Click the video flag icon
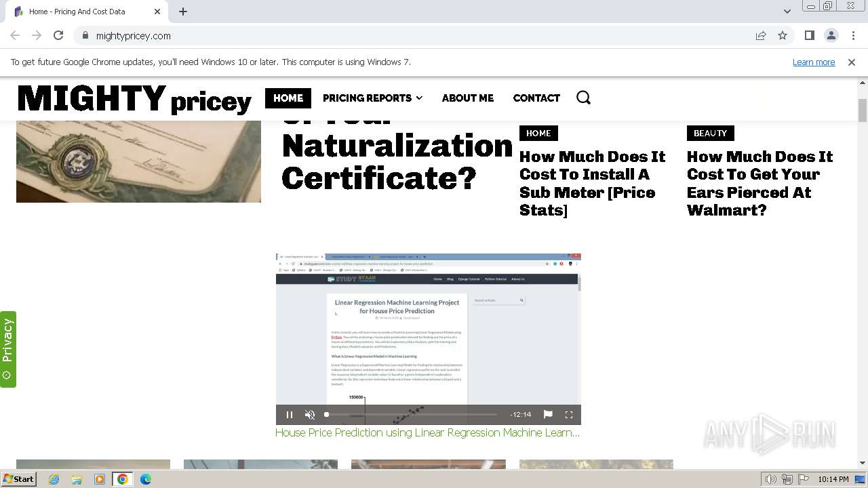The width and height of the screenshot is (868, 488). (x=548, y=414)
